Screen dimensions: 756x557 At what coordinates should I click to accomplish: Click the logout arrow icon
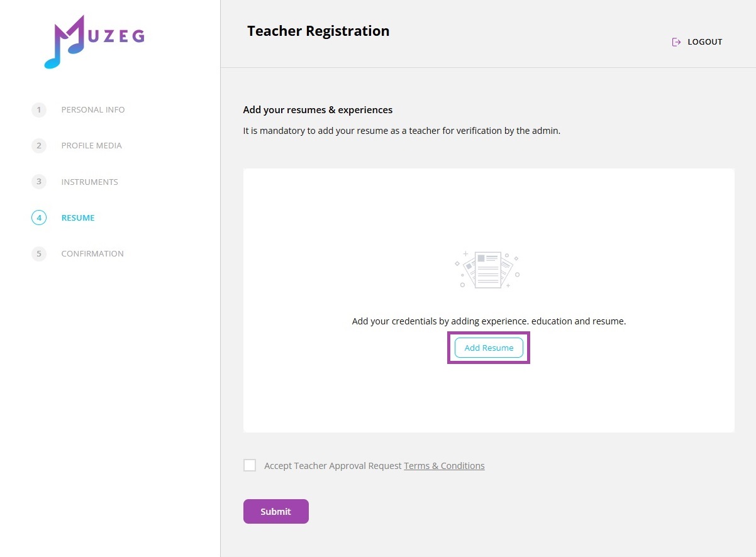676,42
